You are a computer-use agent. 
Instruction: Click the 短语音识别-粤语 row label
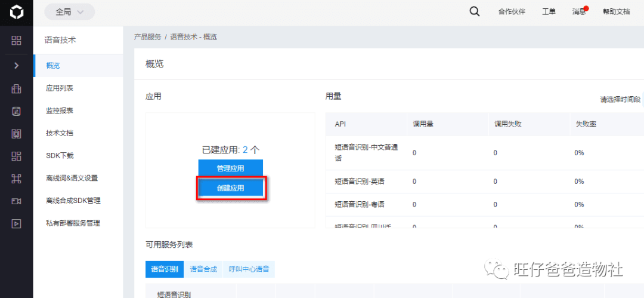pos(360,204)
